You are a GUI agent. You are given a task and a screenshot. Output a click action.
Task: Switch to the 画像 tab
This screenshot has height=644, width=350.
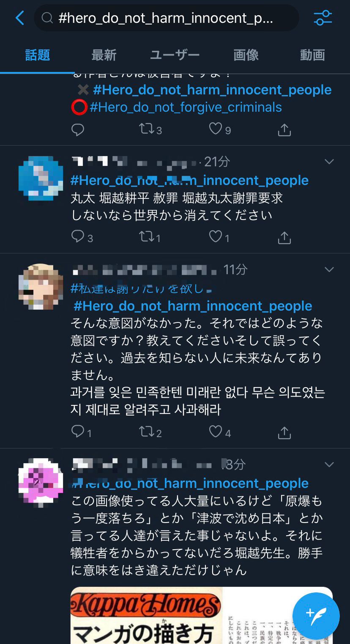(x=246, y=55)
